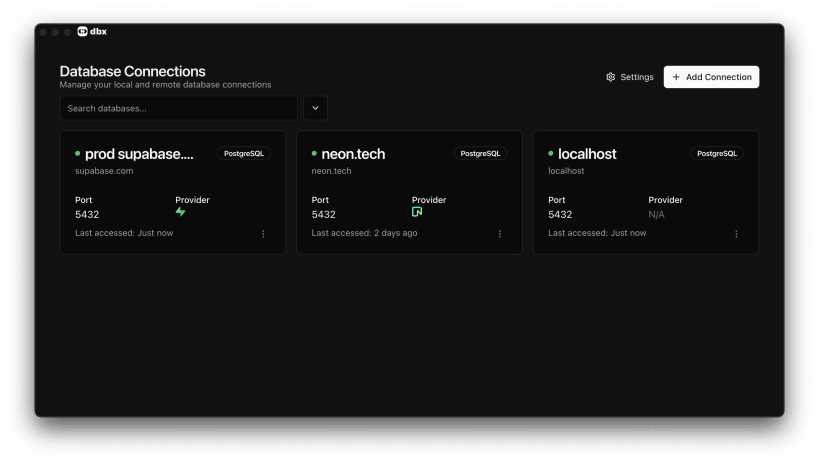The image size is (819, 463).
Task: Open Settings with the gear icon
Action: (x=611, y=77)
